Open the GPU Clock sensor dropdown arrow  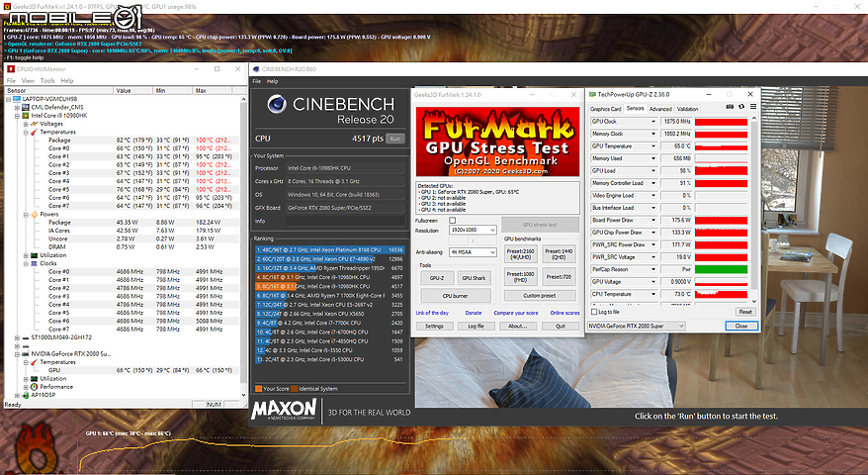tap(653, 122)
